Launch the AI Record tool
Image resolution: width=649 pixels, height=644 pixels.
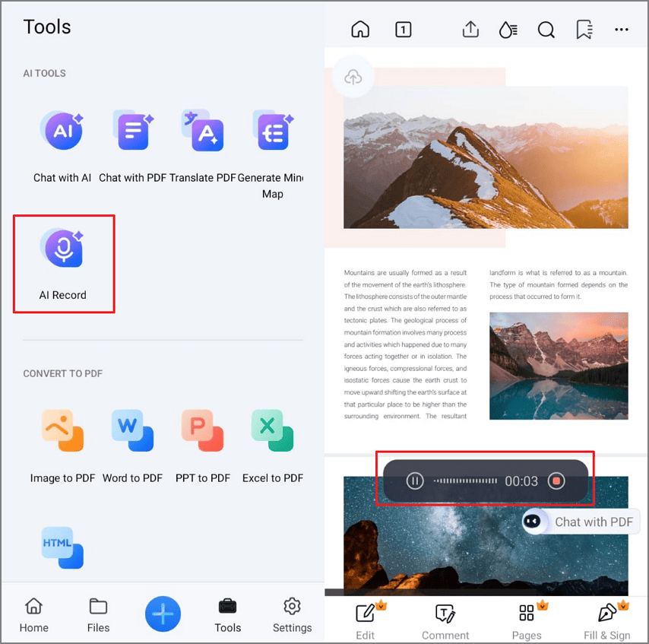pos(63,264)
